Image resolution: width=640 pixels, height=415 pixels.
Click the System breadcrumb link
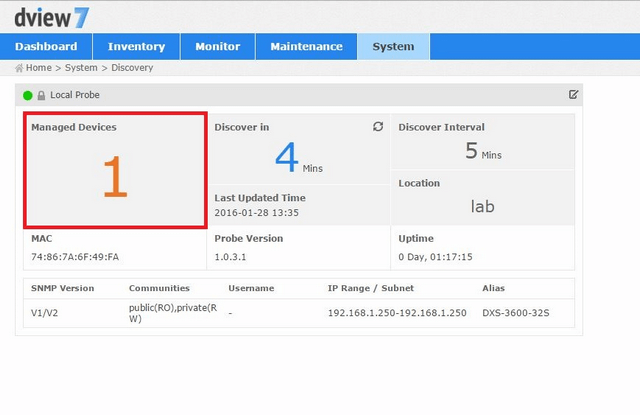[x=81, y=68]
